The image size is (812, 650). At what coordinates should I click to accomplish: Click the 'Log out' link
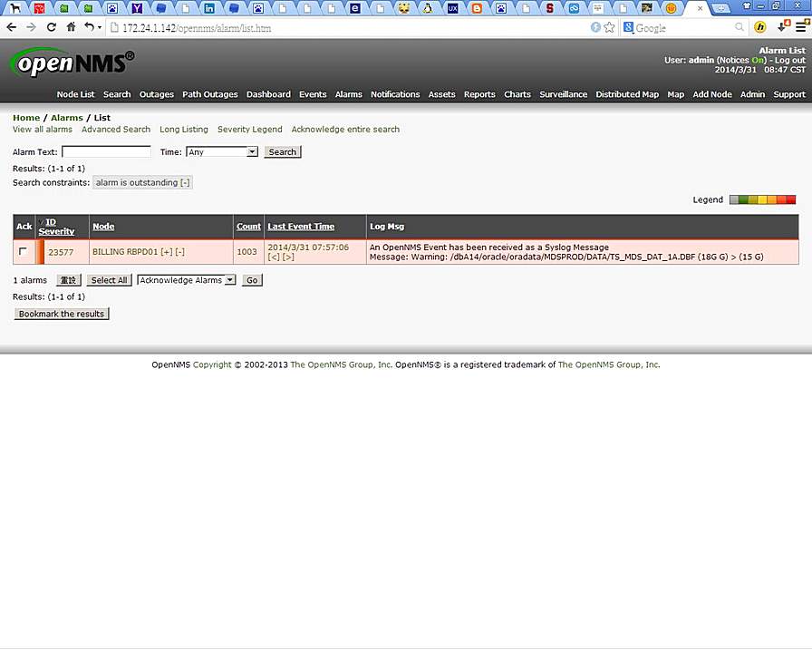(789, 60)
